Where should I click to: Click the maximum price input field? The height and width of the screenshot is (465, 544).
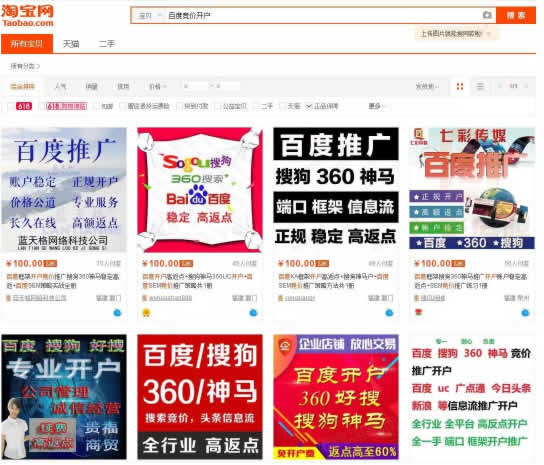228,86
